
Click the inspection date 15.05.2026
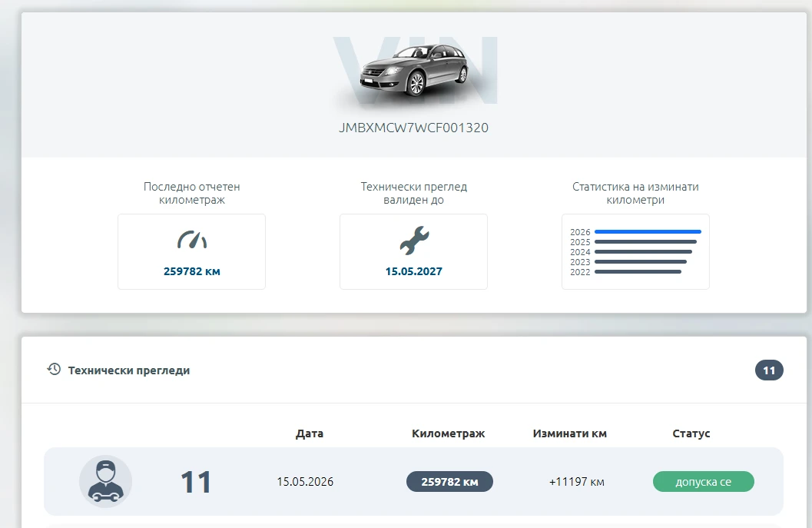point(305,482)
